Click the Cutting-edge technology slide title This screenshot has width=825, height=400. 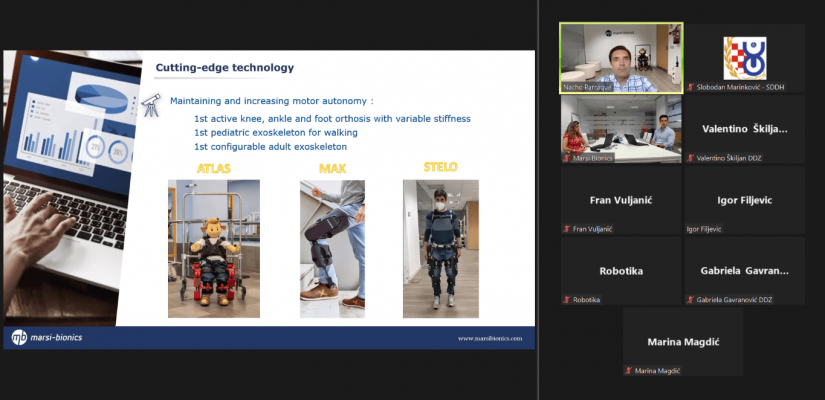(224, 68)
